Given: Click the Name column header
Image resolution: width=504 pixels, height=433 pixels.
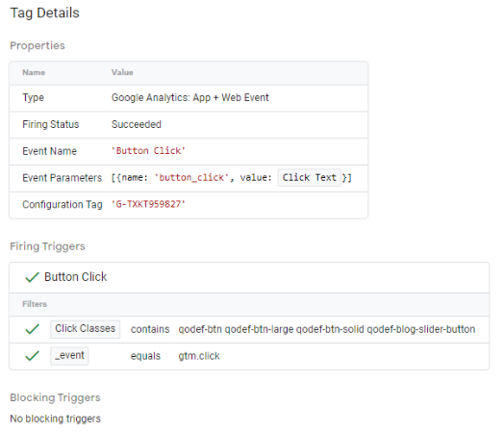Looking at the screenshot, I should [34, 72].
